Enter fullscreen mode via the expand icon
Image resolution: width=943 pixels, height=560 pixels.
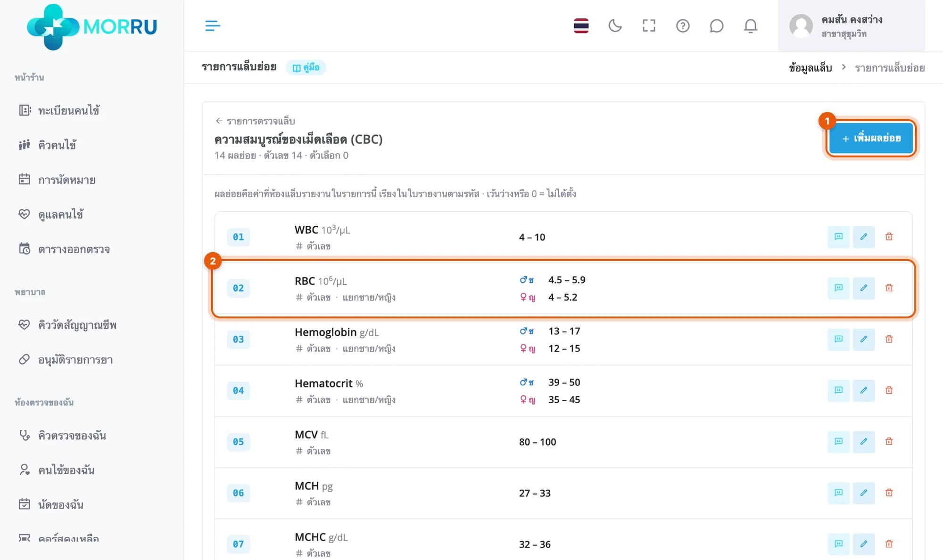[x=649, y=26]
